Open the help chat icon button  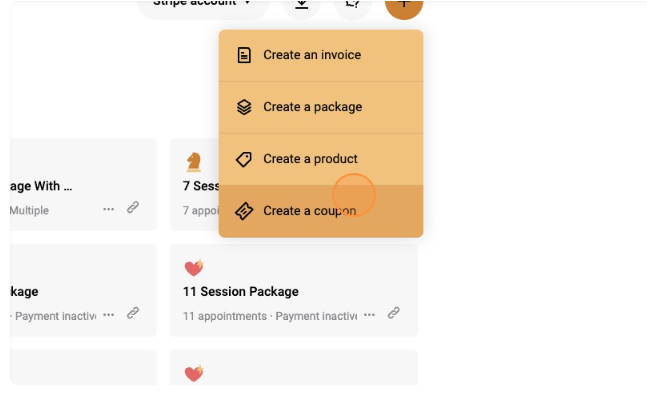click(352, 6)
